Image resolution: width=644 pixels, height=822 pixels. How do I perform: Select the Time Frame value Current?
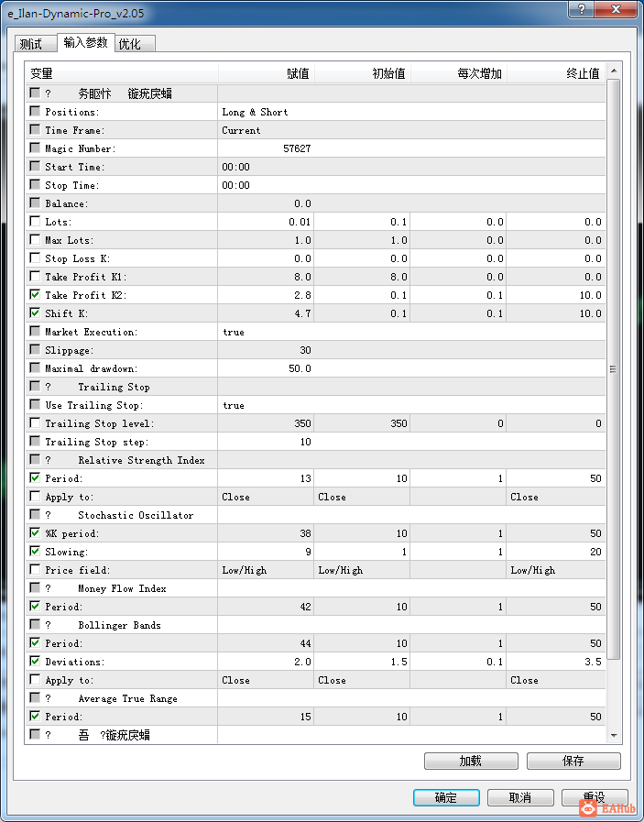[x=241, y=130]
